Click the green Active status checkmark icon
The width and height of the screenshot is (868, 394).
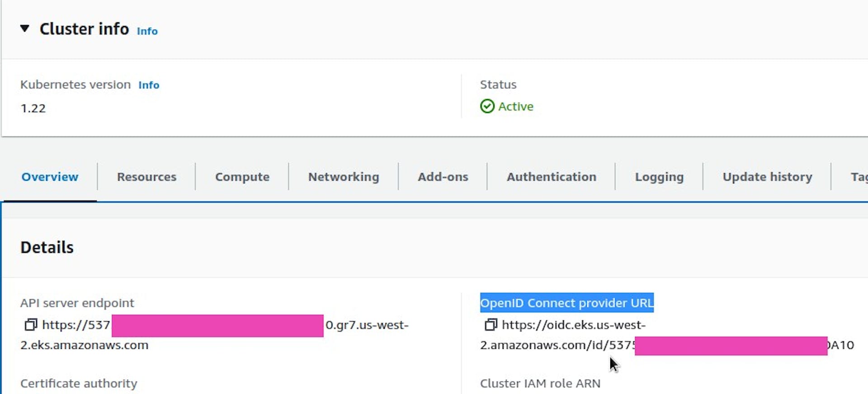click(x=487, y=107)
